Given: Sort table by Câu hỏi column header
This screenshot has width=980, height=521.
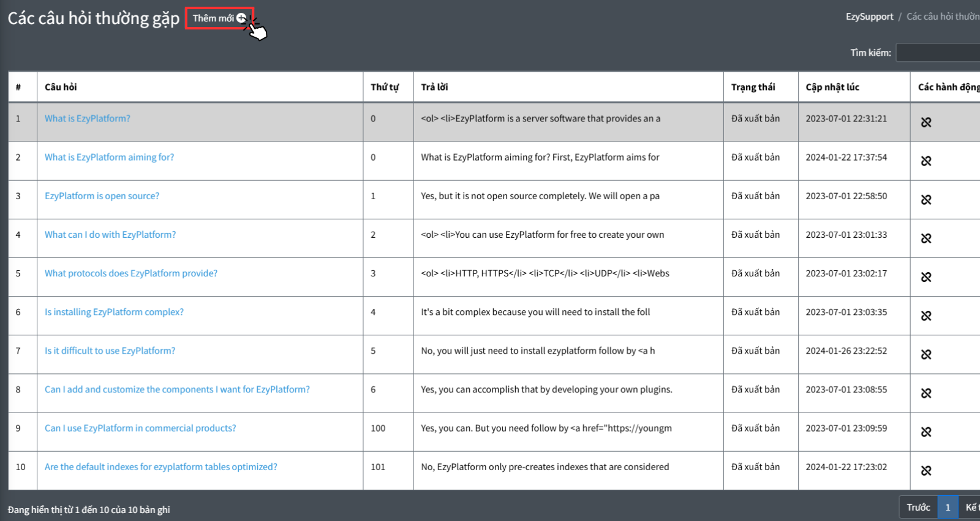Looking at the screenshot, I should point(61,87).
